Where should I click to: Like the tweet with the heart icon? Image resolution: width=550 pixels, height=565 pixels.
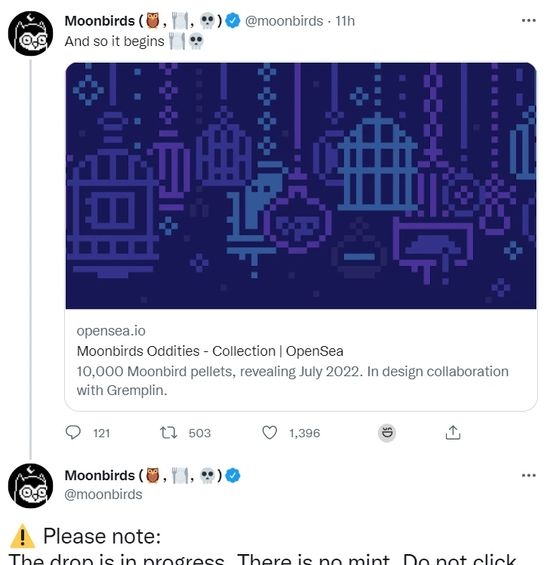[x=269, y=433]
